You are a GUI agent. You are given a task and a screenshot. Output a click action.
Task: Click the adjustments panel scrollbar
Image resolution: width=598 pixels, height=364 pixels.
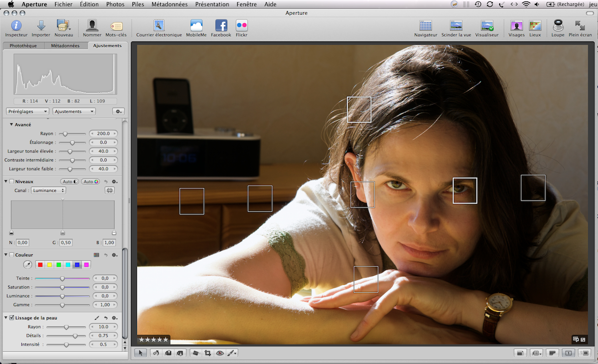click(126, 293)
